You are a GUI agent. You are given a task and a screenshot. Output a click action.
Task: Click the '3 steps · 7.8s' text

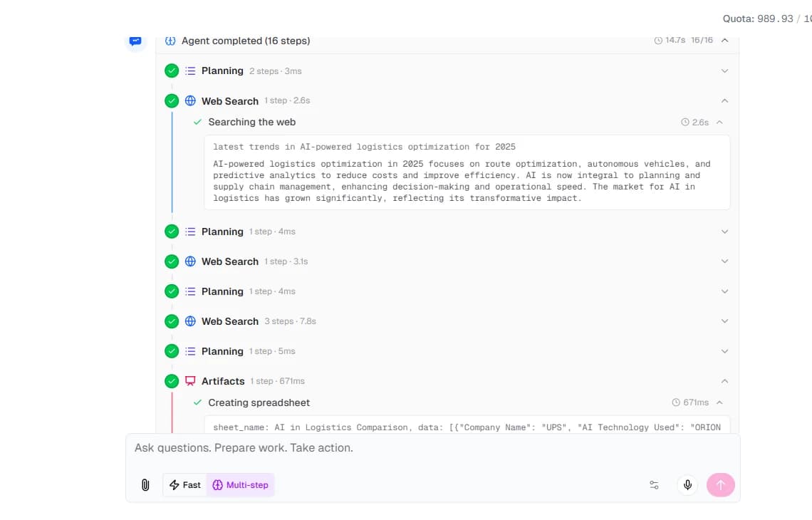click(290, 321)
